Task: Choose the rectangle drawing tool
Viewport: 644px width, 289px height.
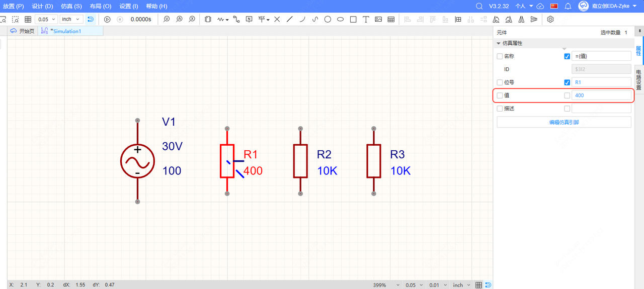Action: click(353, 20)
